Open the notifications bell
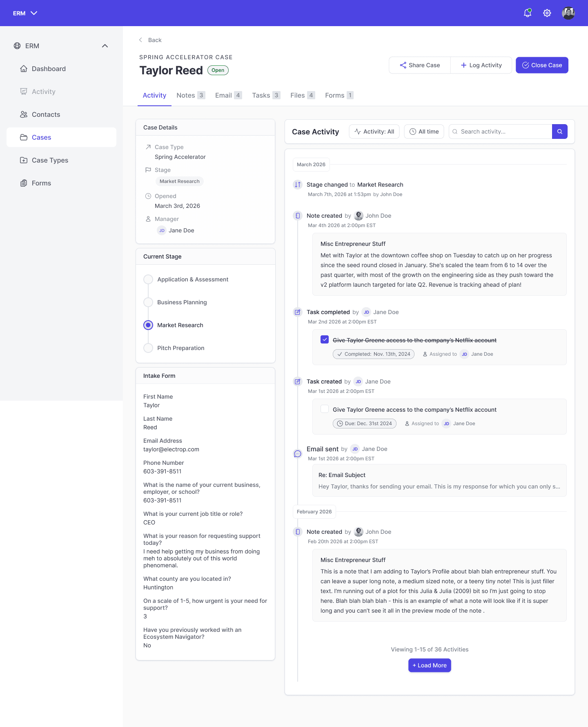The width and height of the screenshot is (588, 727). [x=528, y=13]
